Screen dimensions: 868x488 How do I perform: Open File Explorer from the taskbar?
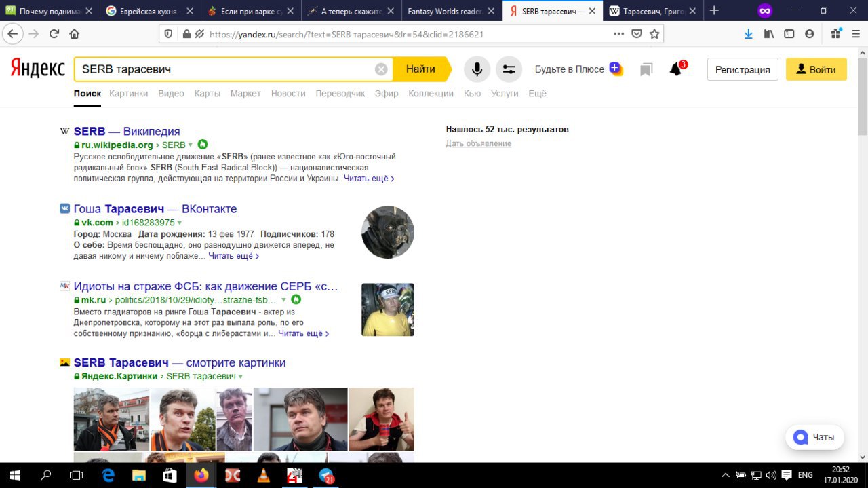pos(139,475)
